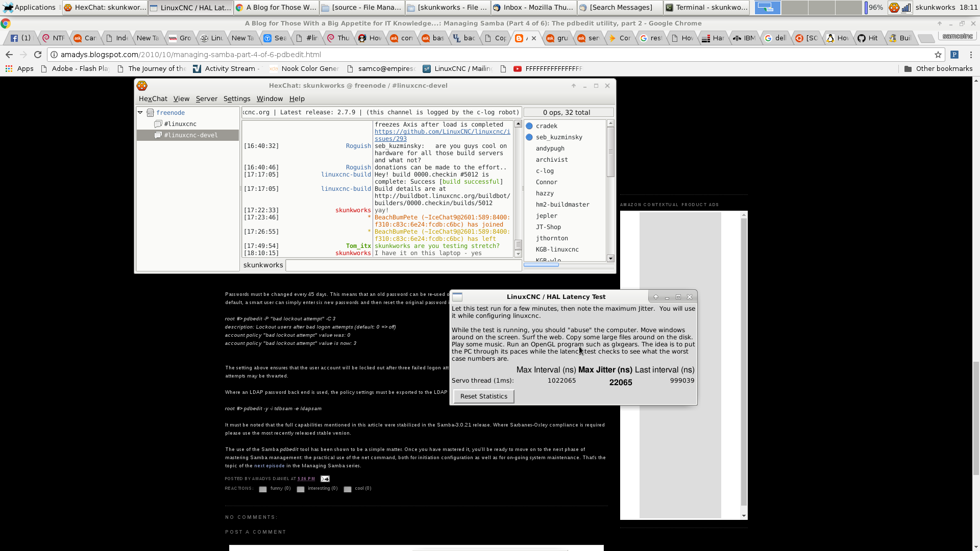Click the Latency Test window menu icon
The image size is (980, 551).
tap(457, 297)
